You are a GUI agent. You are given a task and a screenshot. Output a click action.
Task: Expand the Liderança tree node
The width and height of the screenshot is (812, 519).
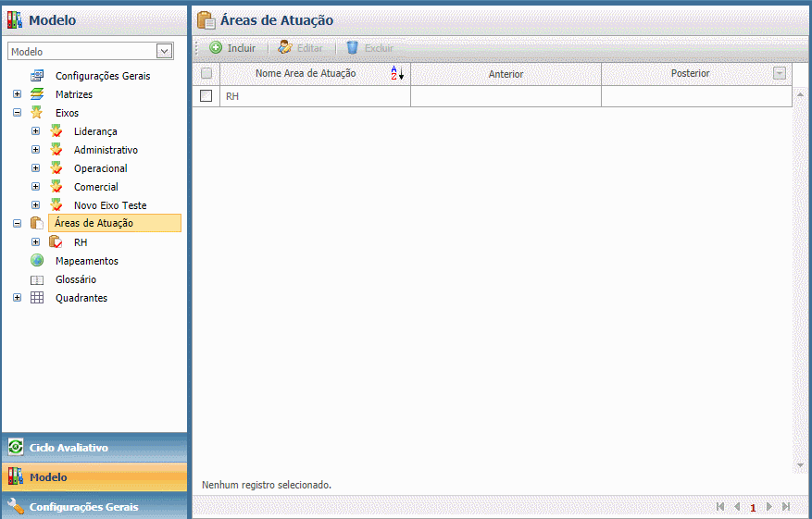click(35, 131)
